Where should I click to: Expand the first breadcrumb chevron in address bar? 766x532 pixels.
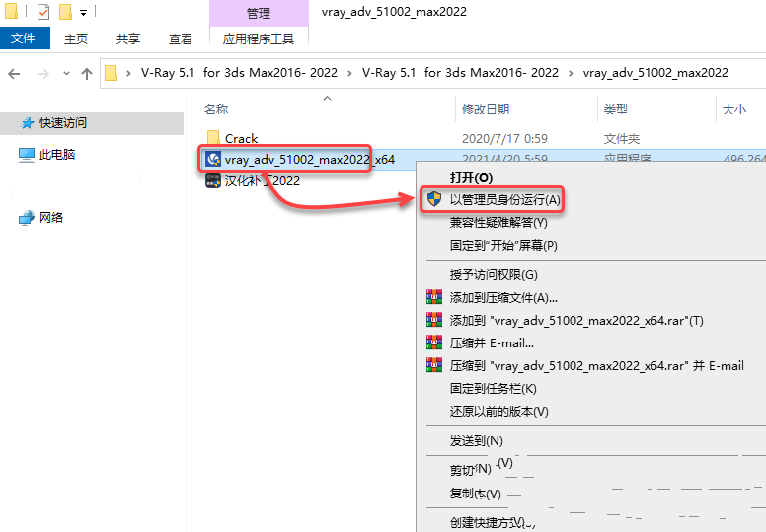click(128, 73)
